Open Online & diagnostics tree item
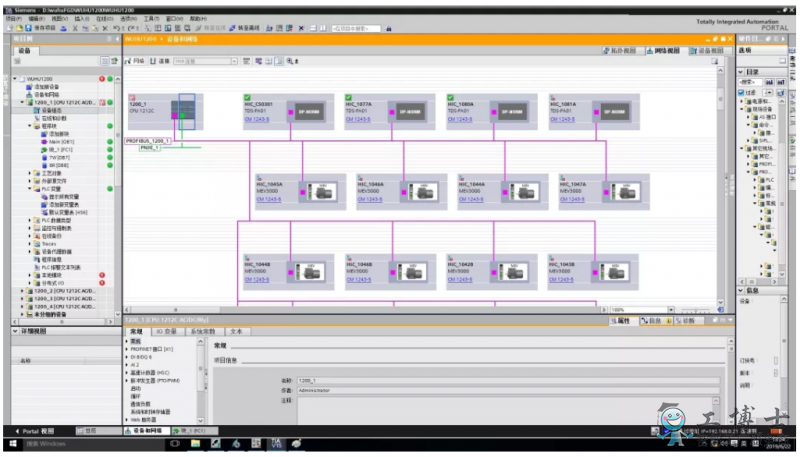This screenshot has width=800, height=457. coord(51,118)
